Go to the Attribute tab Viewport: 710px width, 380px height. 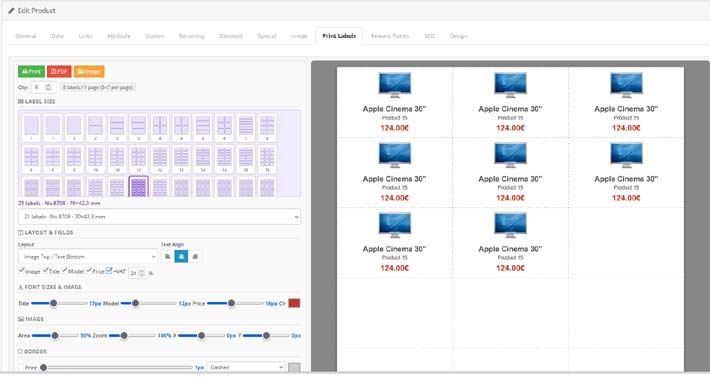coord(119,36)
